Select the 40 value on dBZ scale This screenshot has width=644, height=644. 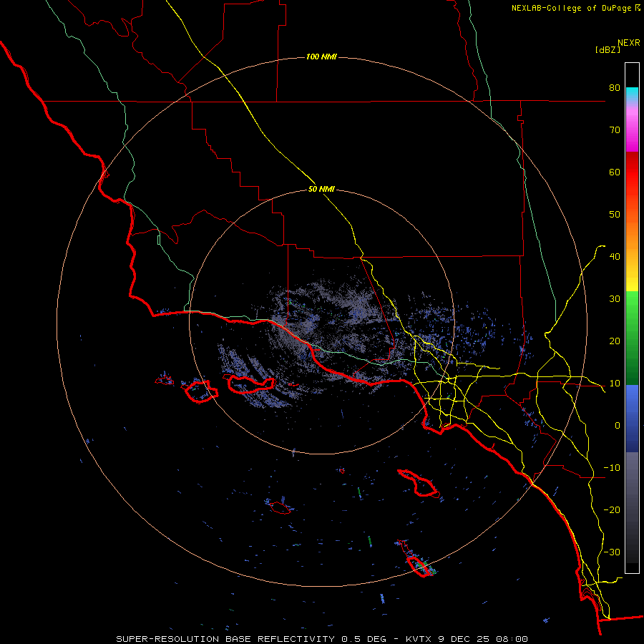[x=615, y=257]
